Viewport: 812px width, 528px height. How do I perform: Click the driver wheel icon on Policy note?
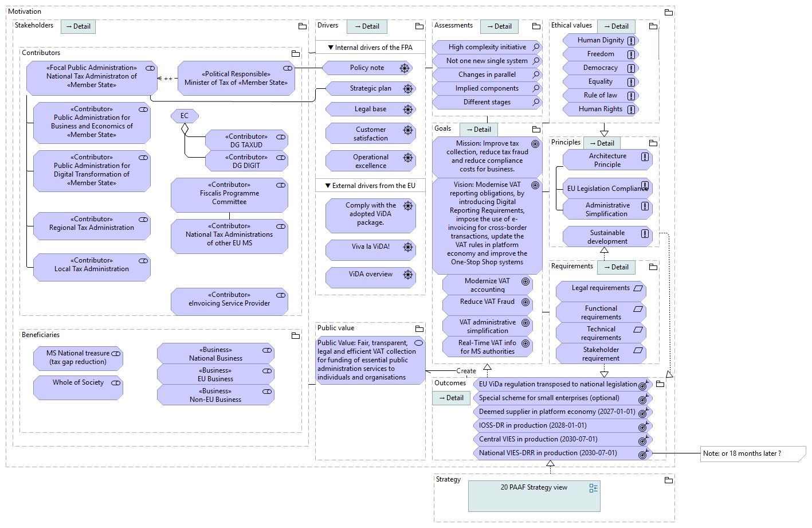(405, 68)
